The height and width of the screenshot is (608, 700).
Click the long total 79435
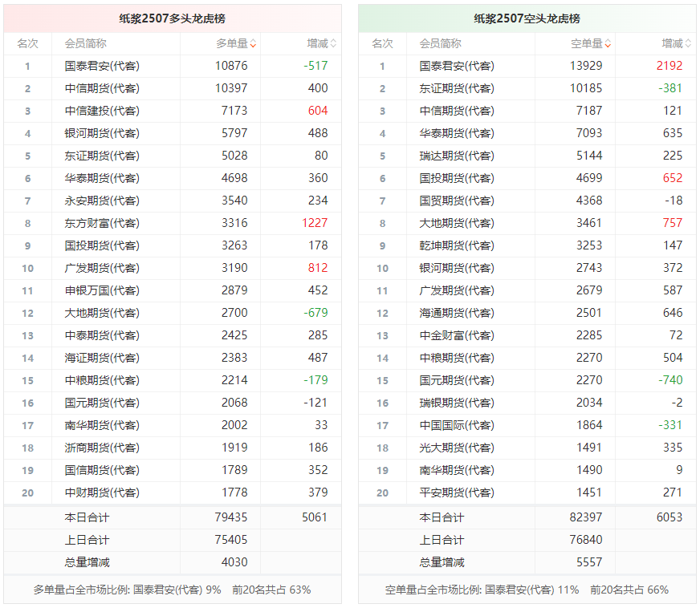click(x=231, y=517)
